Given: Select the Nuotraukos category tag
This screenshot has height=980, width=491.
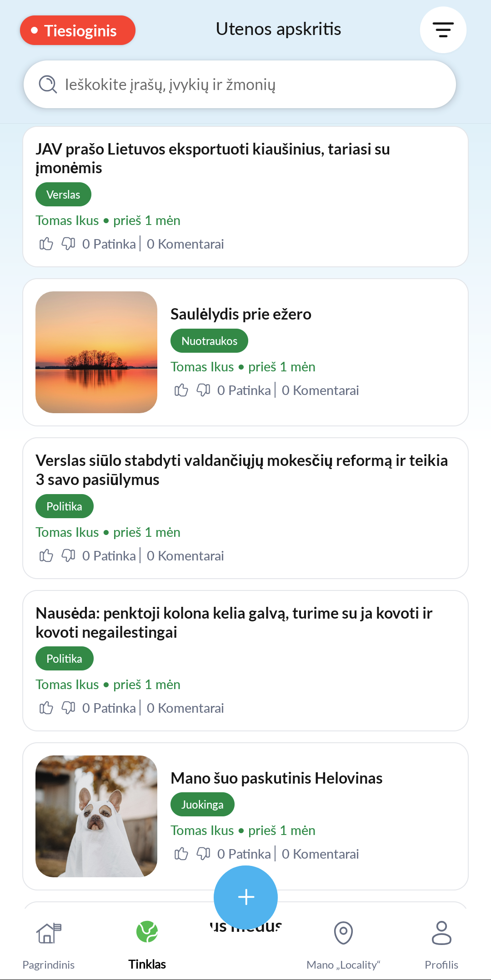Looking at the screenshot, I should (209, 341).
